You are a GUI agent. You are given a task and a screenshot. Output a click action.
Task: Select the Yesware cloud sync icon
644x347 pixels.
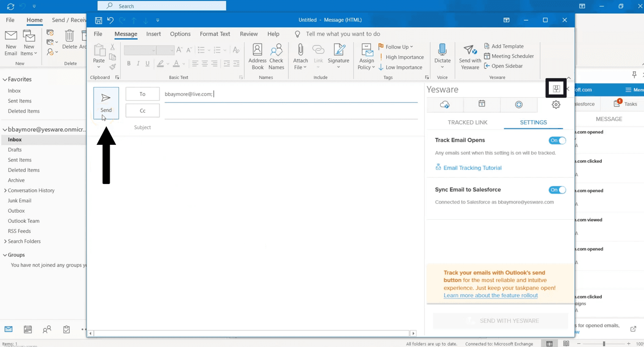pos(444,104)
